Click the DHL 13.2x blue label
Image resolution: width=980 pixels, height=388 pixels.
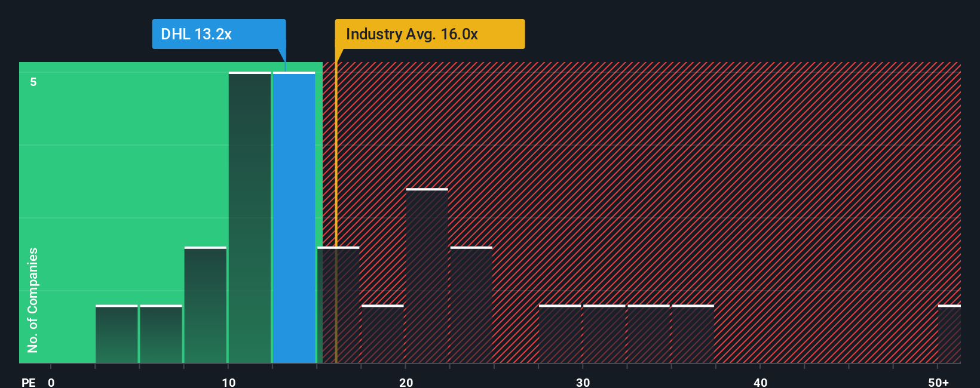[219, 34]
